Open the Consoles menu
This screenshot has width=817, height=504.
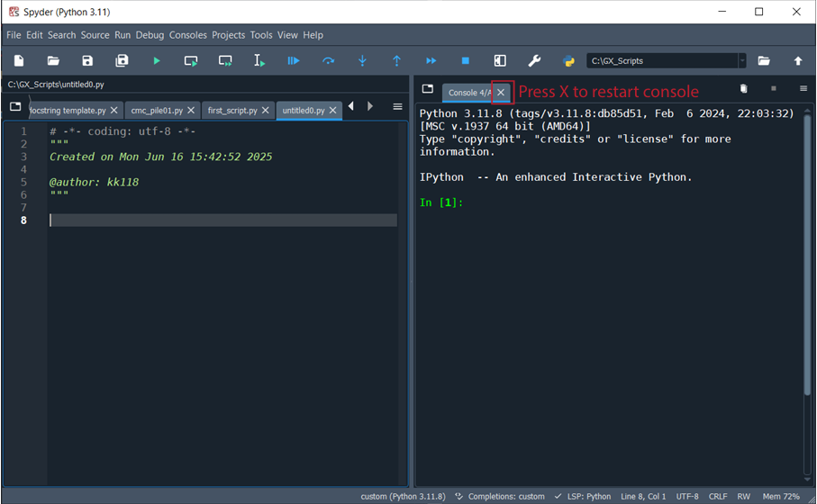(x=187, y=35)
